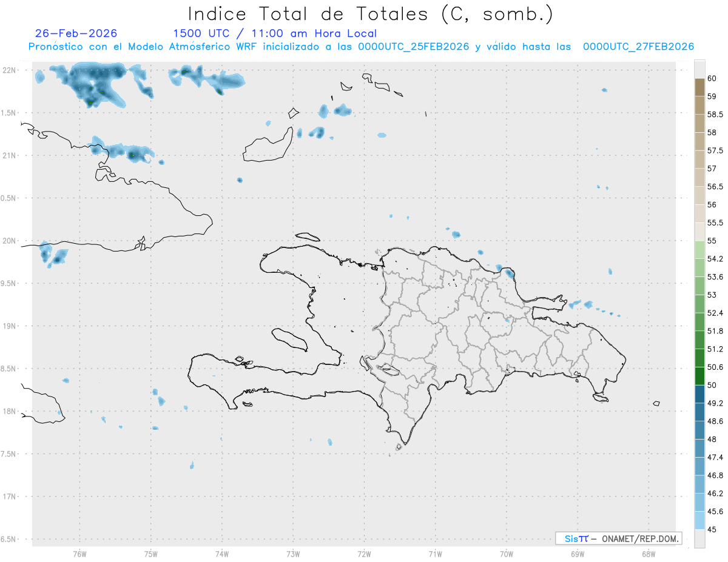Click the dark brown swatch between 59 and 60
Viewport: 728px width, 562px height.
699,87
